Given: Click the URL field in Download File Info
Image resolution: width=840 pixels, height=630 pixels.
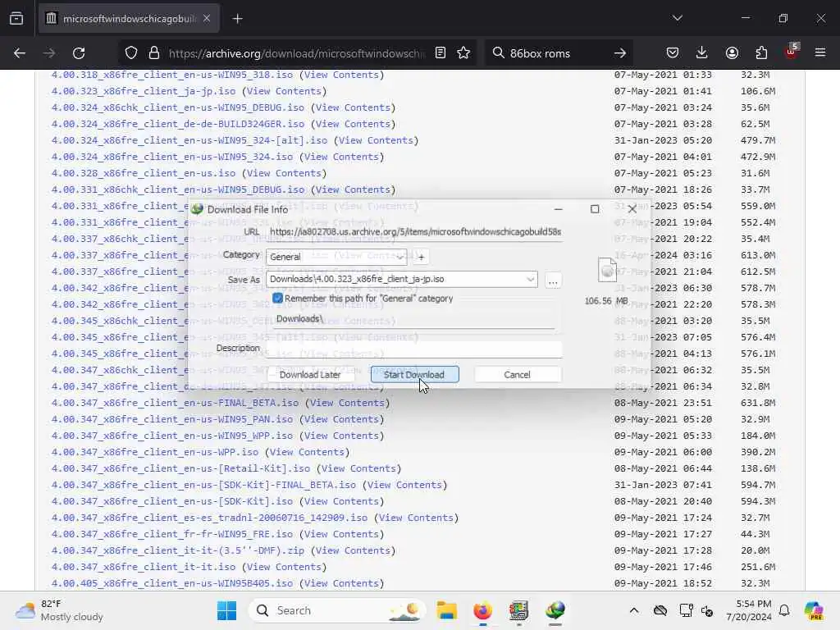Looking at the screenshot, I should click(x=414, y=232).
